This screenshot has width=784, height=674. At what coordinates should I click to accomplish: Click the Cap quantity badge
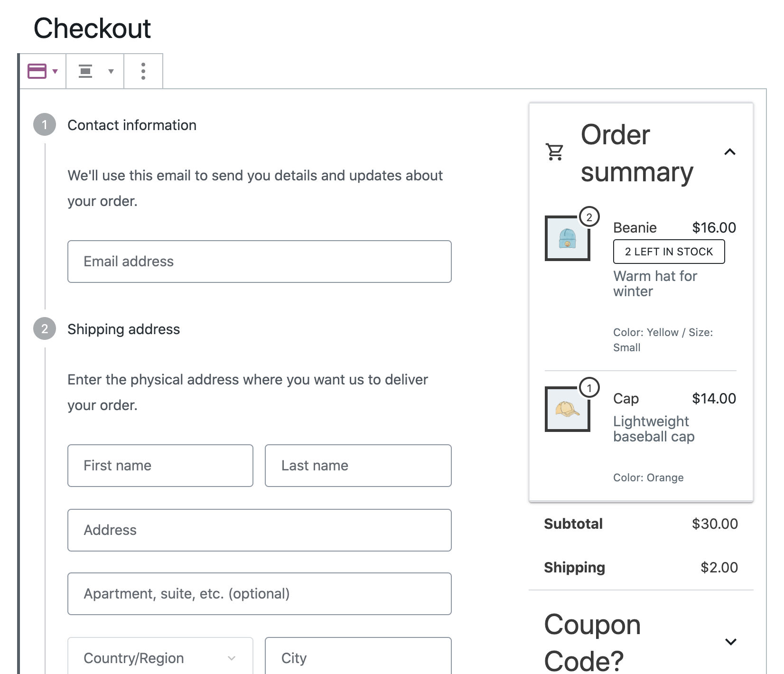[x=589, y=388]
